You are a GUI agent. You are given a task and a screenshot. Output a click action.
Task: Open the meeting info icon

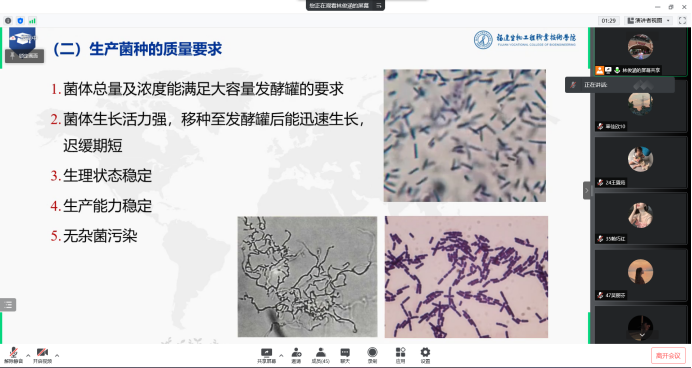pos(8,21)
